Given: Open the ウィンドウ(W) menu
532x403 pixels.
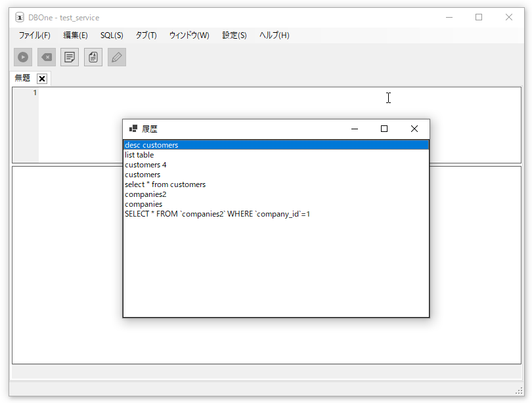Looking at the screenshot, I should click(189, 35).
